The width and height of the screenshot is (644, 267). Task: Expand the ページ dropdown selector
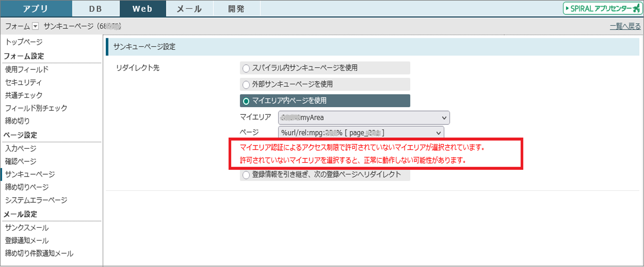pos(361,133)
